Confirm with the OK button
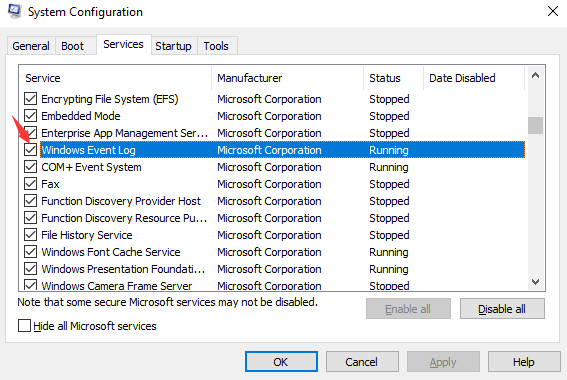This screenshot has width=567, height=380. [281, 362]
